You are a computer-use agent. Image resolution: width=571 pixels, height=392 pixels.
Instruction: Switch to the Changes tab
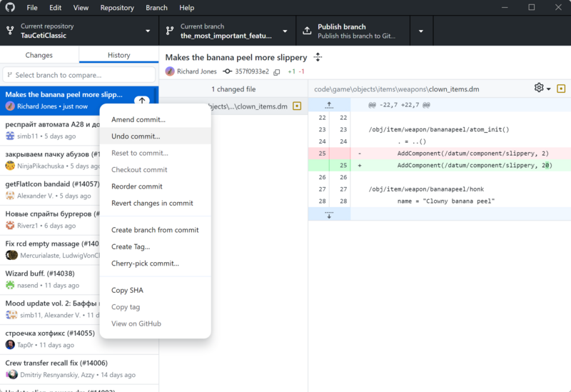pos(39,55)
